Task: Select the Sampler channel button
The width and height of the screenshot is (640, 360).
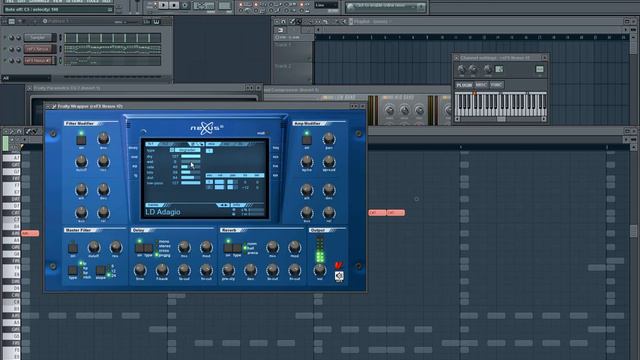Action: (39, 38)
